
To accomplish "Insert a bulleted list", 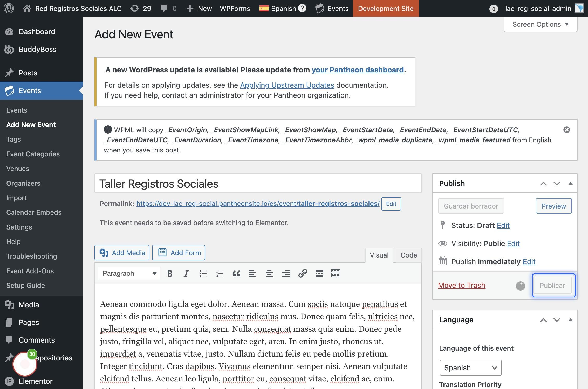I will 203,273.
